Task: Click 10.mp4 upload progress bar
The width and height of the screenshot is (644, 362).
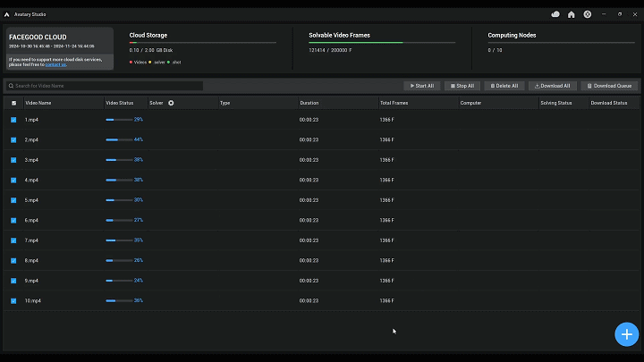Action: [x=119, y=301]
